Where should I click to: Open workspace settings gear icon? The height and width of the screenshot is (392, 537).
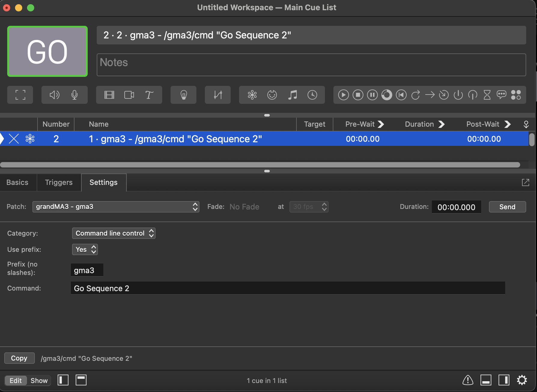[x=522, y=380]
